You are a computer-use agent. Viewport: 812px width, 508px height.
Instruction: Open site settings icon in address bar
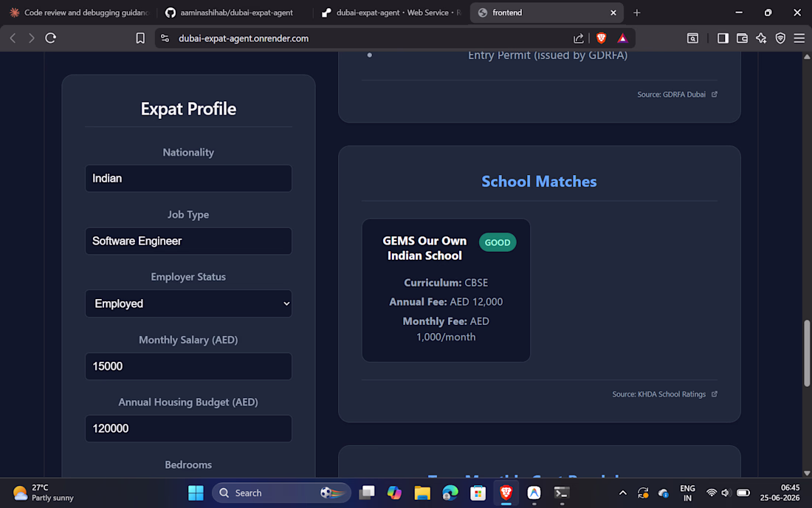point(165,38)
